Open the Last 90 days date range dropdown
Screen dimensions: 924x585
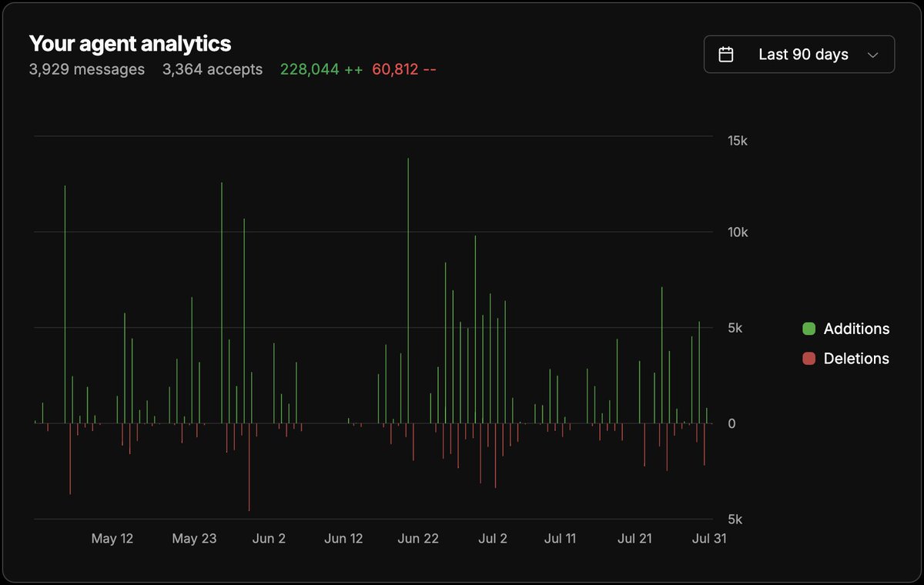pos(799,55)
